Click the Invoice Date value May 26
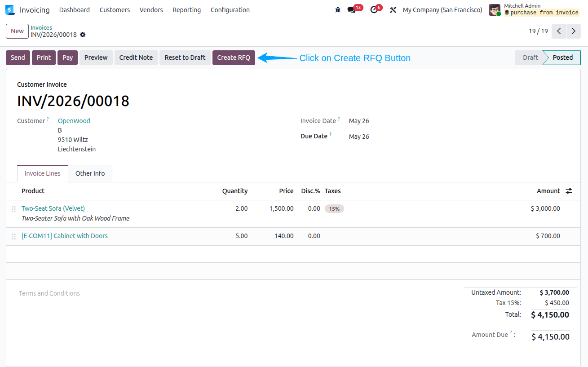This screenshot has width=588, height=367. click(x=359, y=121)
